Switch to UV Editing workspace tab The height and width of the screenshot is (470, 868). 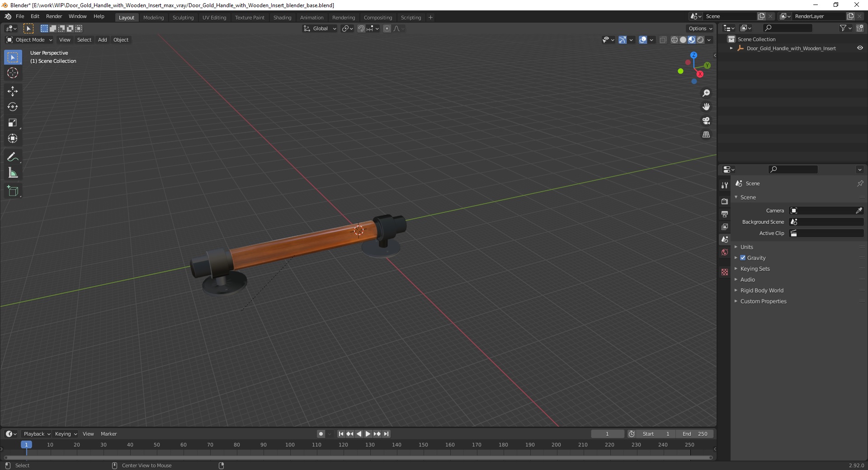214,18
